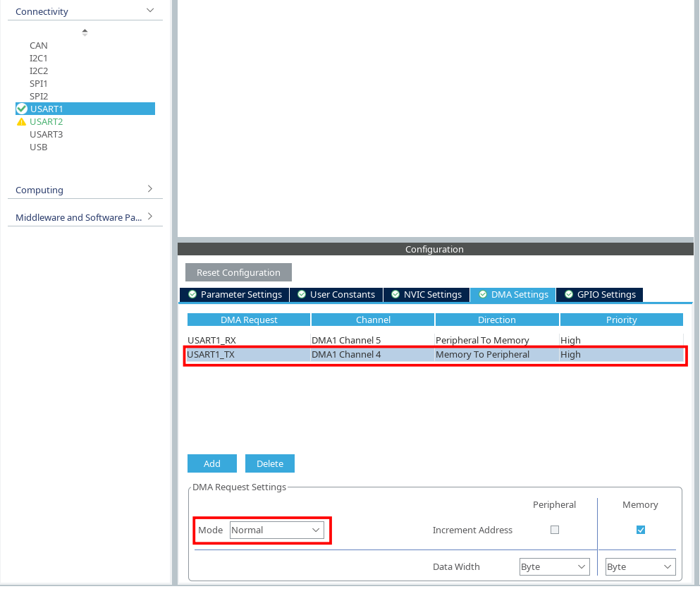Screen dimensions: 700x589
Task: Expand the Computing category
Action: (149, 189)
